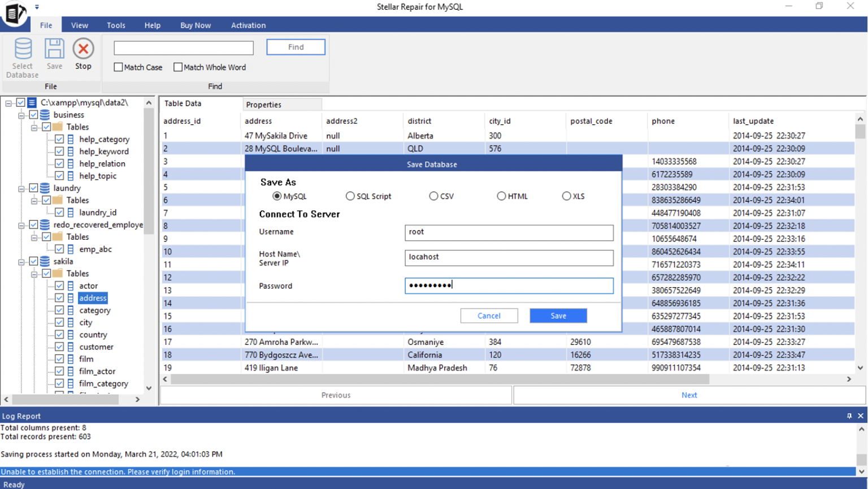The width and height of the screenshot is (868, 489).
Task: Cancel the Save Database dialog
Action: tap(488, 315)
